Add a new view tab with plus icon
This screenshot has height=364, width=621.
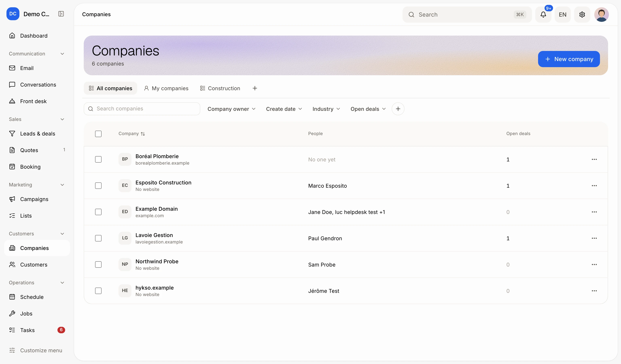click(255, 88)
